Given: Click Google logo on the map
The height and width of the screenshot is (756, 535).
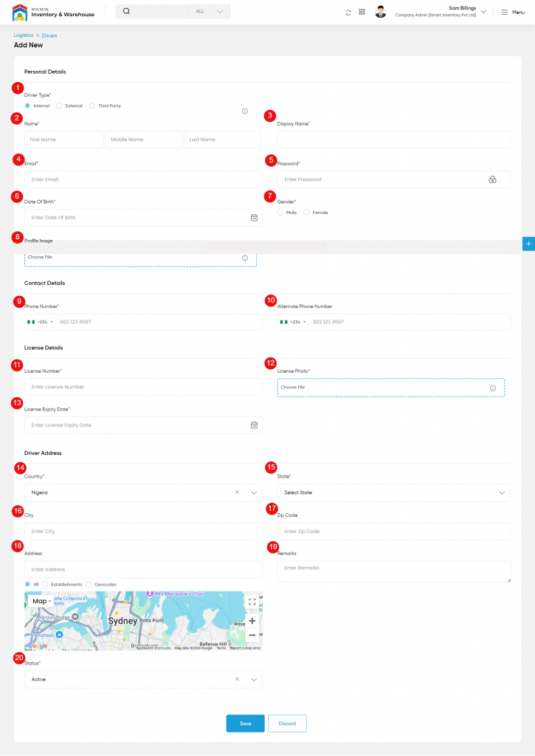Looking at the screenshot, I should 38,645.
